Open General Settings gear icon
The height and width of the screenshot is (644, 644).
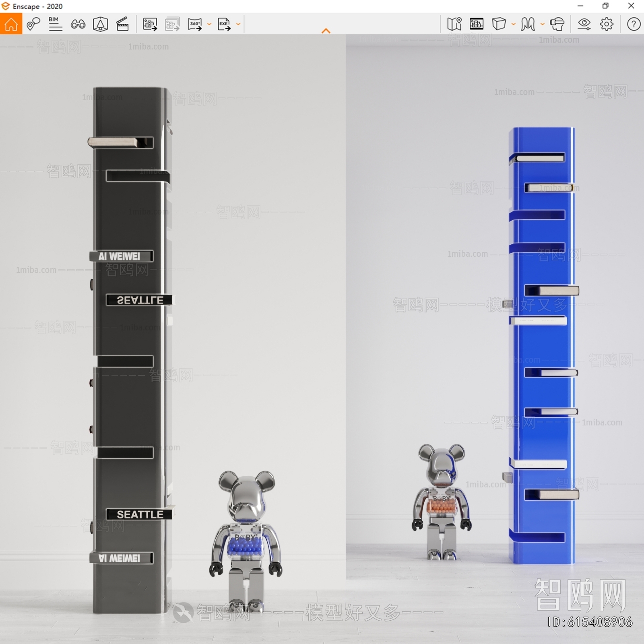coord(607,24)
